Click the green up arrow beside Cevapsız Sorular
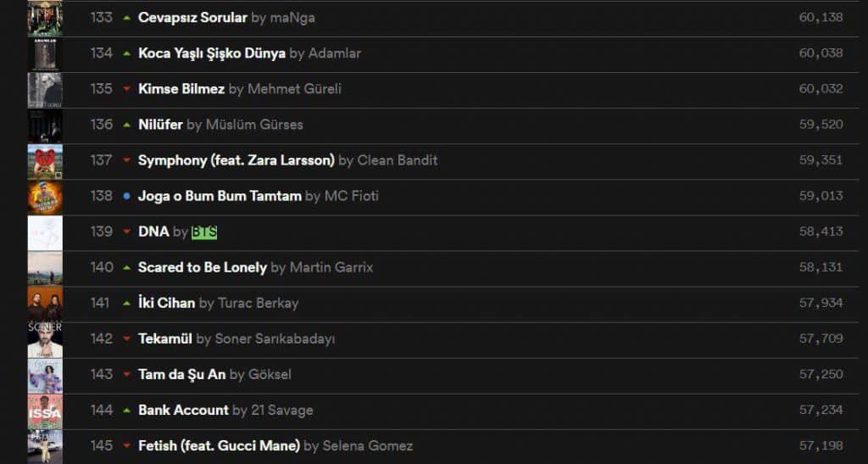Screen dimensions: 868x464 (x=127, y=17)
